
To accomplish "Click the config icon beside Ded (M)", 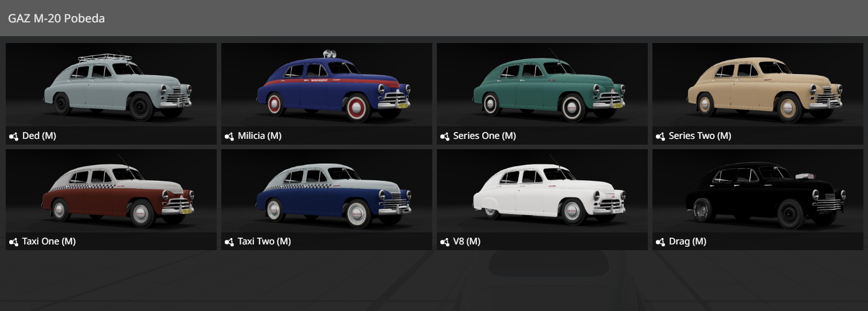I will coord(14,137).
